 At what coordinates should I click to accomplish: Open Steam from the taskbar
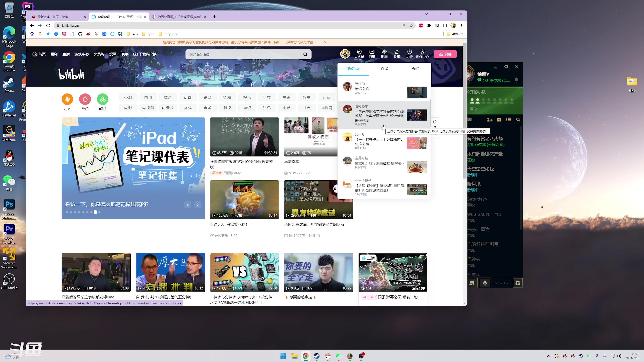pyautogui.click(x=317, y=356)
